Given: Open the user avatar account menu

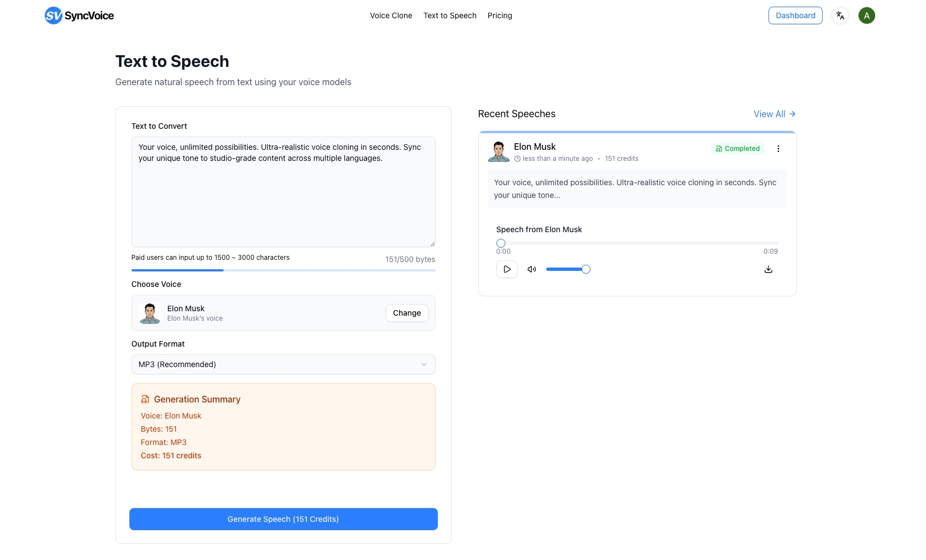Looking at the screenshot, I should (x=866, y=15).
